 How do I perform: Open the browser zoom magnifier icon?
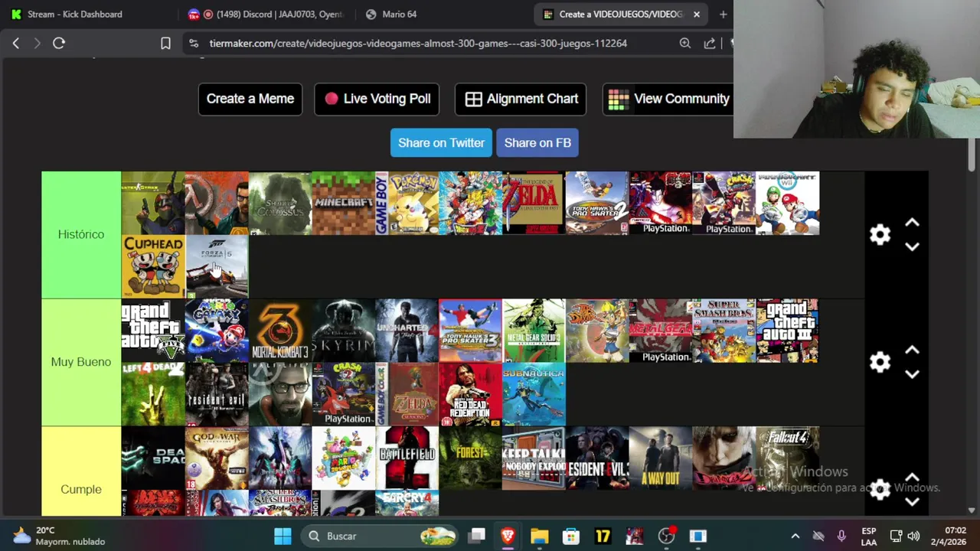click(x=685, y=44)
